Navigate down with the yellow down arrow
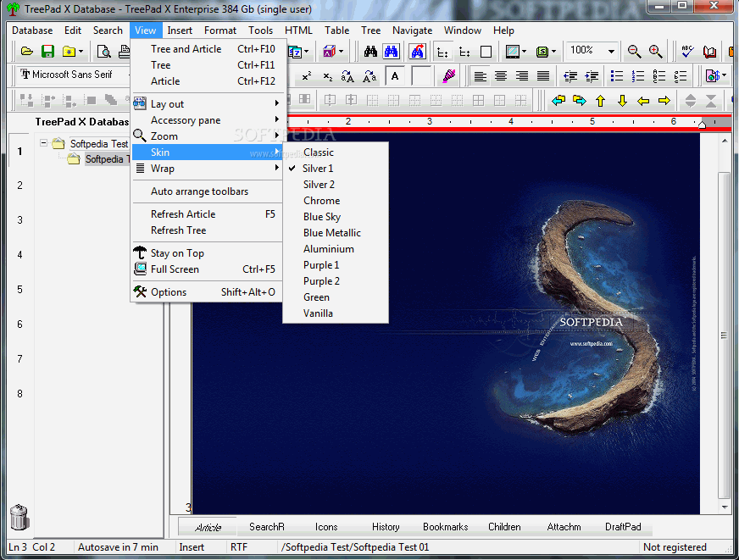The width and height of the screenshot is (739, 560). pyautogui.click(x=622, y=100)
